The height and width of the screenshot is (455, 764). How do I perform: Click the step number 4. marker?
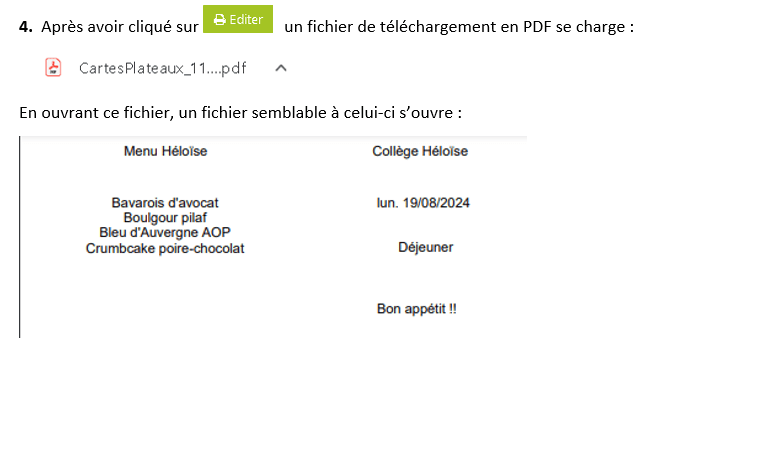pos(26,26)
